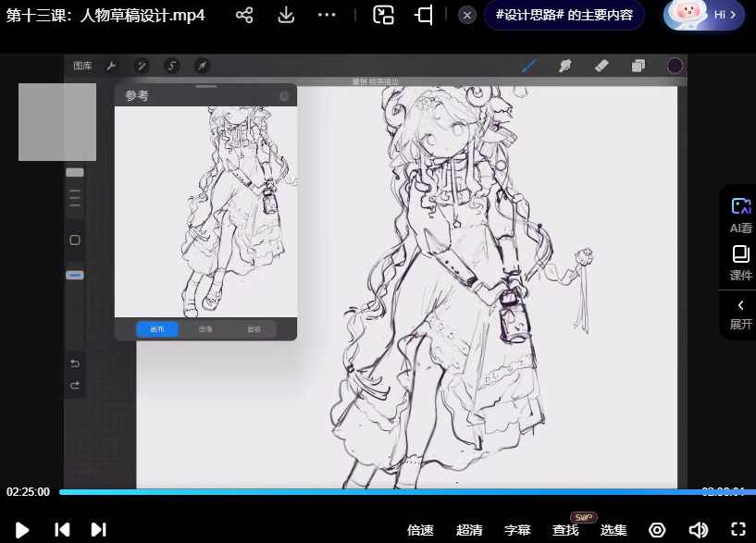Open the 选集 episode list
The image size is (756, 543).
coord(613,529)
